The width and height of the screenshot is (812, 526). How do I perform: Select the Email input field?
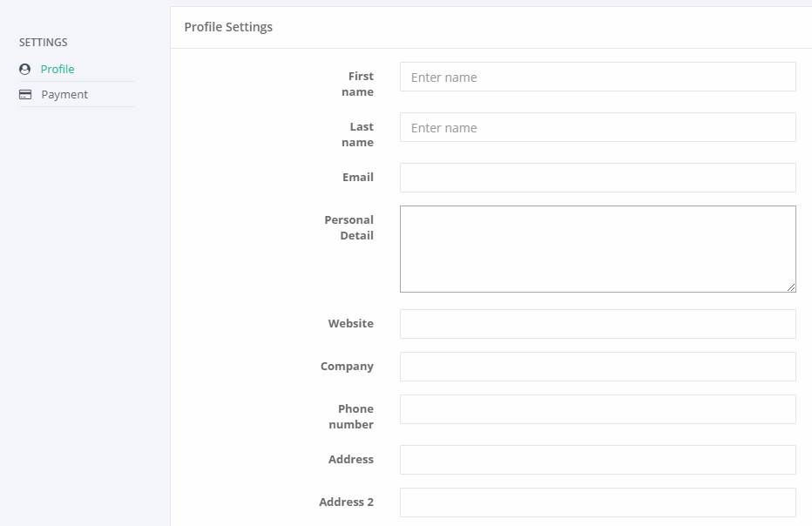[x=598, y=179]
